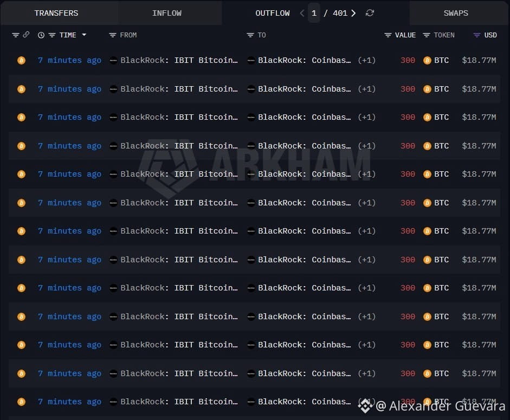
Task: Click the first row's bitcoin chain icon
Action: tap(22, 60)
